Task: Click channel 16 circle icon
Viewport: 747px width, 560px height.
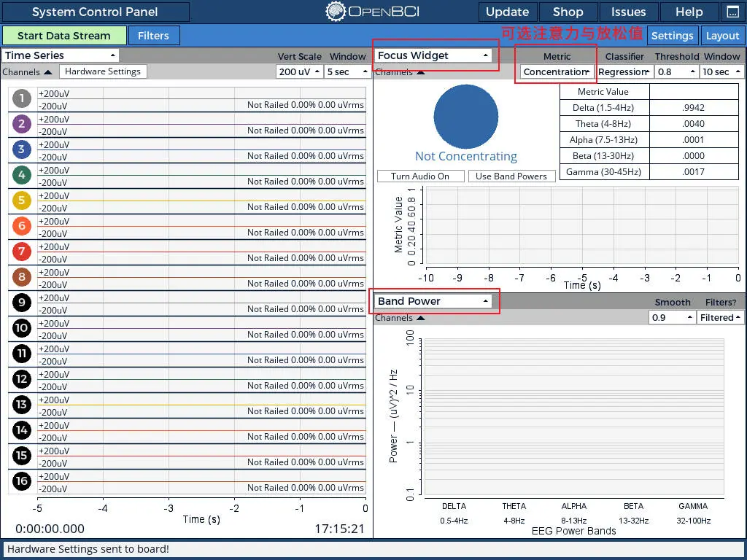Action: (x=21, y=481)
